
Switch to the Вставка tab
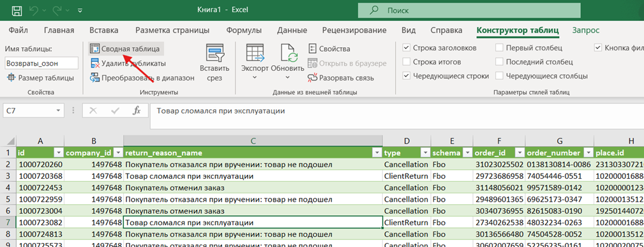tap(104, 31)
